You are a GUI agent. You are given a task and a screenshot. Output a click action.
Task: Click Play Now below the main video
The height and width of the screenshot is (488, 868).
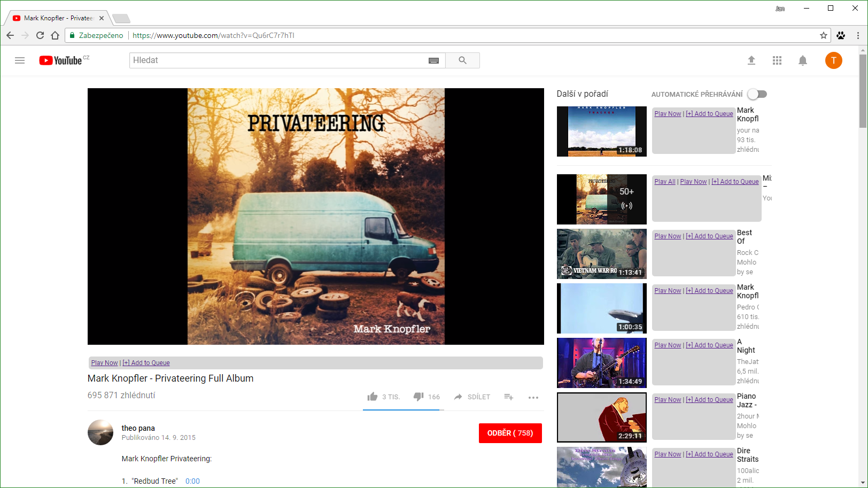point(104,363)
